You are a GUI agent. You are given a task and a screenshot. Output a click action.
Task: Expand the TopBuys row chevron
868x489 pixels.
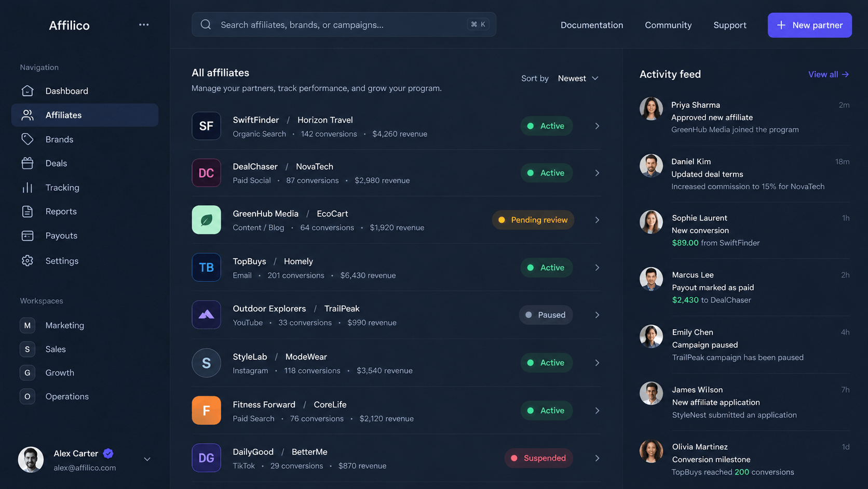(597, 268)
